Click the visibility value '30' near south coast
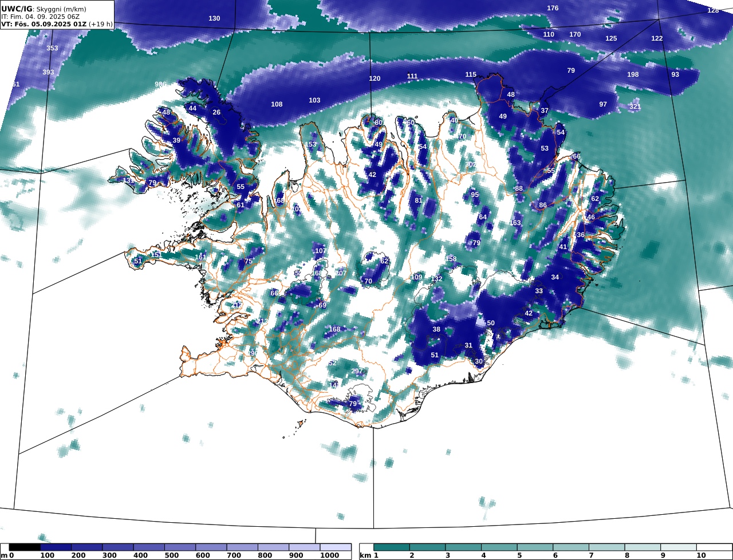 (479, 361)
